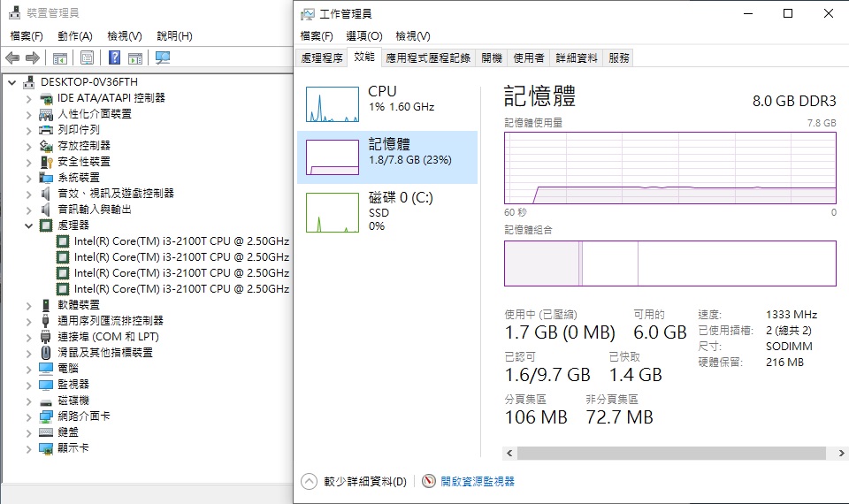
Task: Switch to the 應用程式歷程記錄 tab
Action: (428, 58)
